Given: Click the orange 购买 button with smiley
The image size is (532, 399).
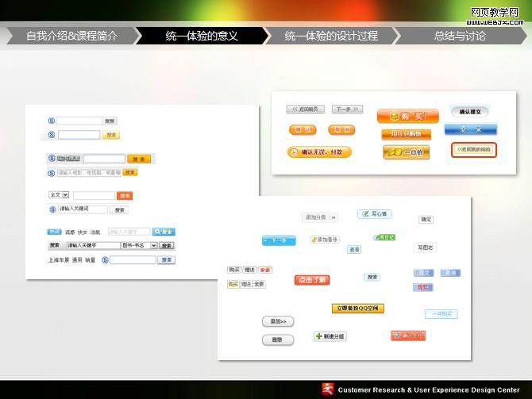Looking at the screenshot, I should pos(407,116).
